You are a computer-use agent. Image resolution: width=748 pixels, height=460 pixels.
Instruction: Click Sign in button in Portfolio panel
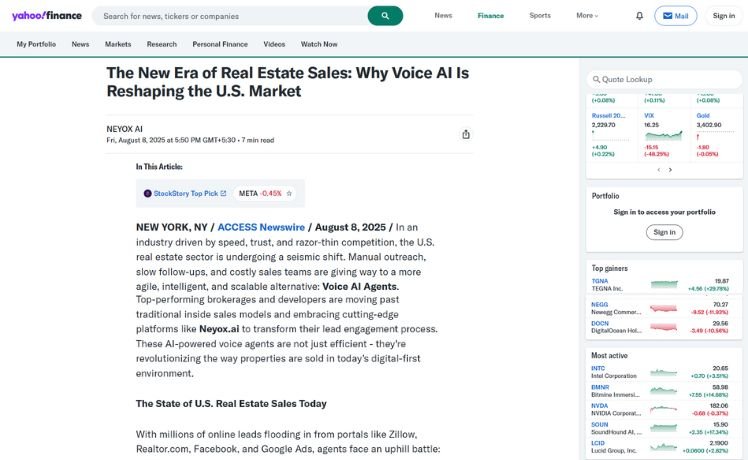click(x=664, y=232)
